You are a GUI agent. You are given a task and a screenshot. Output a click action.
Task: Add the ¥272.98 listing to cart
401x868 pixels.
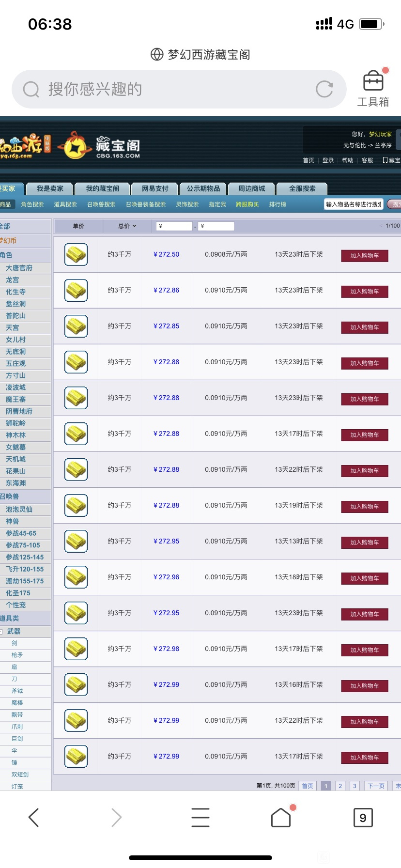(365, 650)
